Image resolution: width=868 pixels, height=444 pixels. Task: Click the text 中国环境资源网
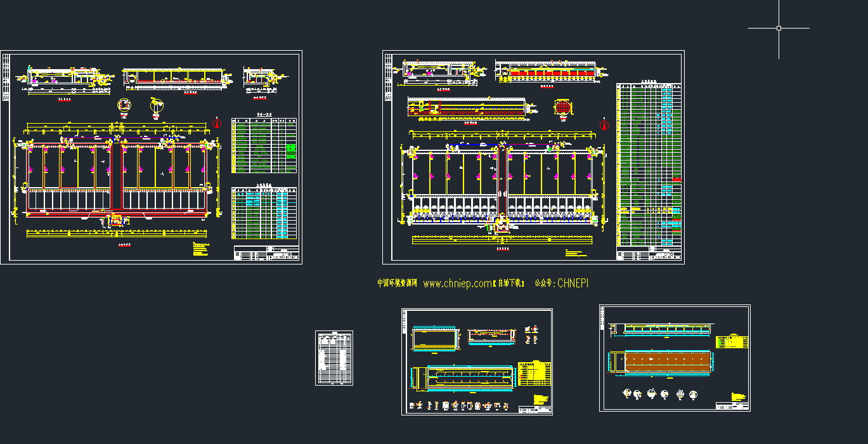click(x=397, y=284)
